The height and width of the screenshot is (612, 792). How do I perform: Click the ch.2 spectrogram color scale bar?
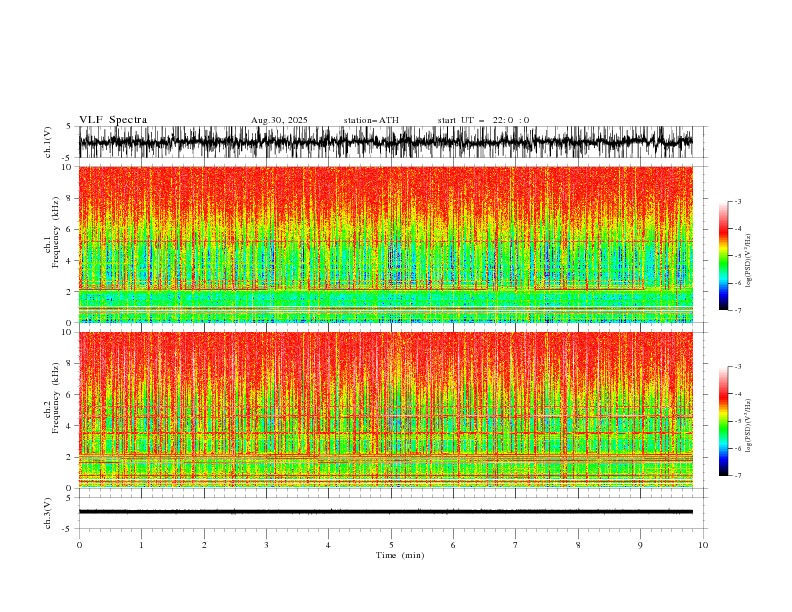pyautogui.click(x=723, y=421)
